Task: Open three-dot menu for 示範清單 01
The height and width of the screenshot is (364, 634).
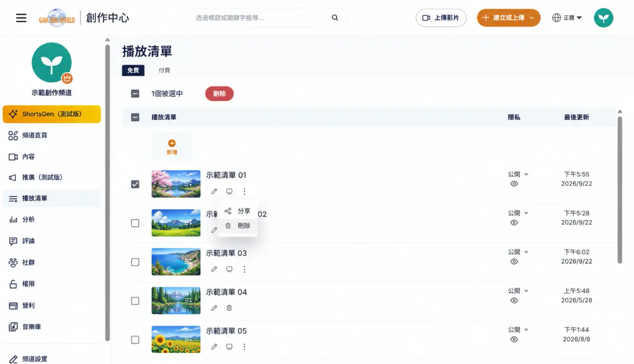Action: pyautogui.click(x=244, y=191)
